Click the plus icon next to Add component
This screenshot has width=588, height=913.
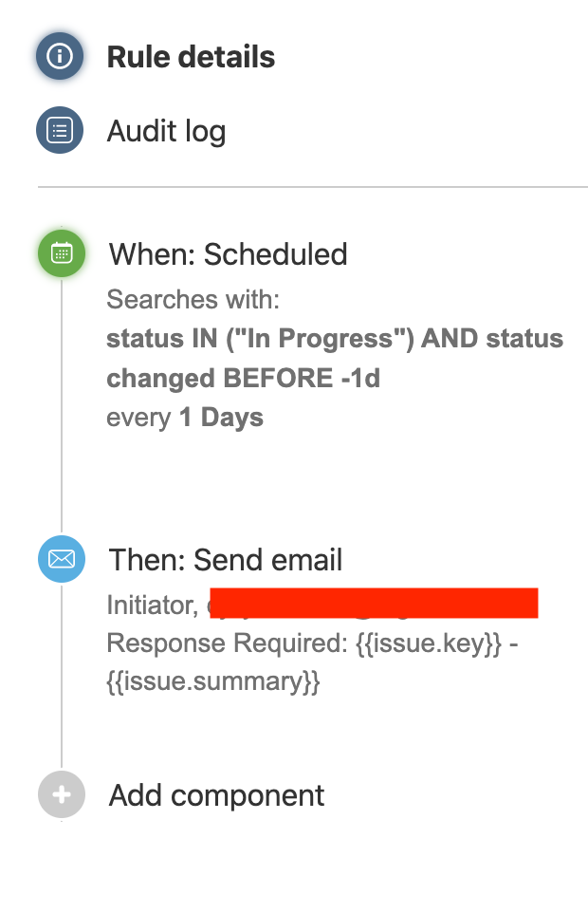[x=60, y=794]
